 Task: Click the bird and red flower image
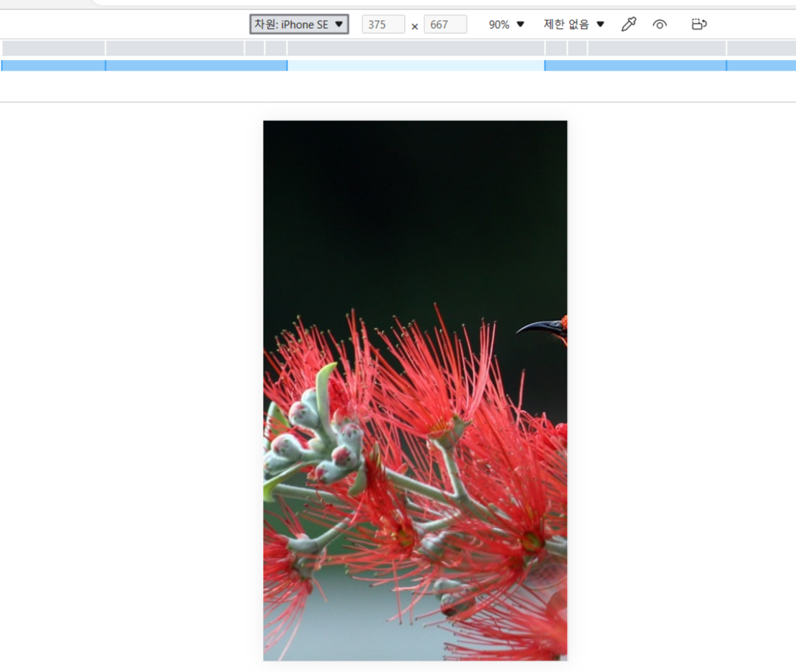[415, 391]
